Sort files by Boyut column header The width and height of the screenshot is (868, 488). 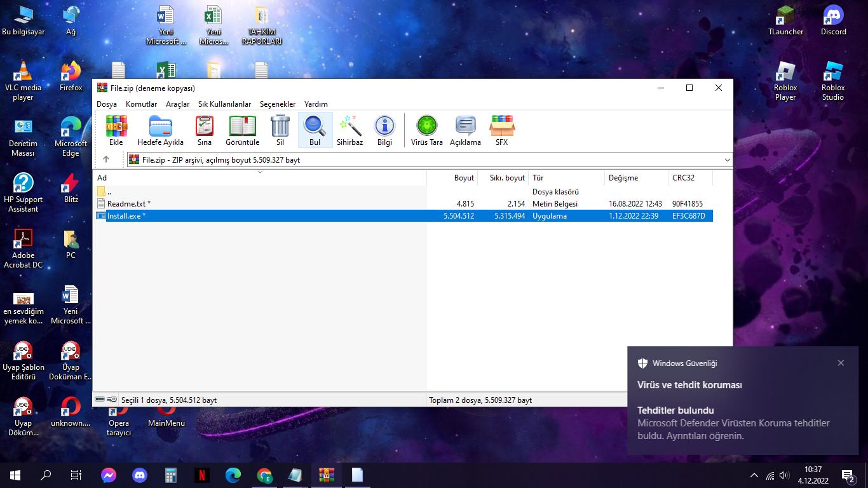[464, 178]
